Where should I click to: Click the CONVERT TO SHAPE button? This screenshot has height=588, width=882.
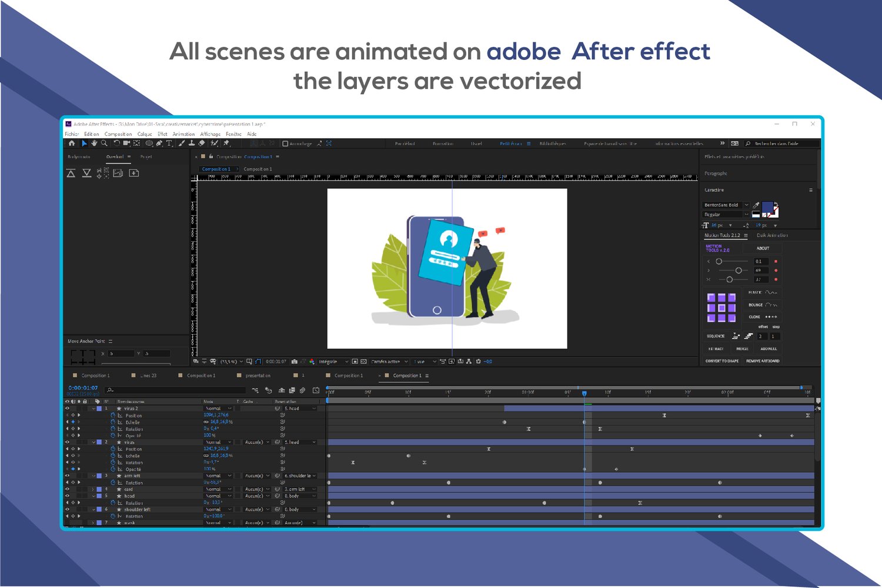click(722, 361)
